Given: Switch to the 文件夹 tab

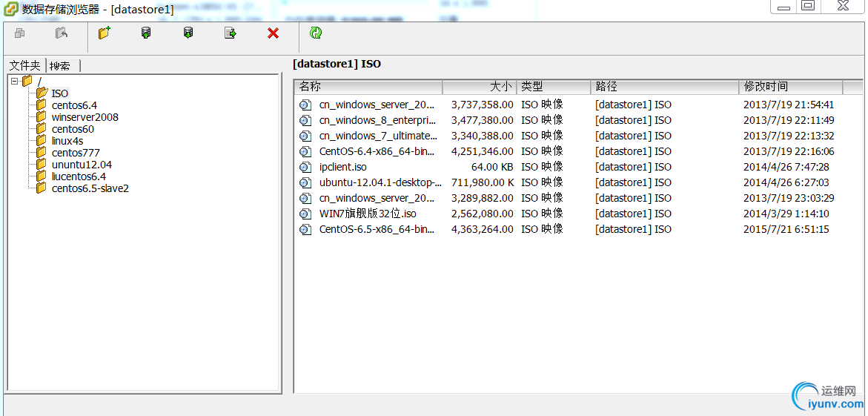Looking at the screenshot, I should click(25, 65).
